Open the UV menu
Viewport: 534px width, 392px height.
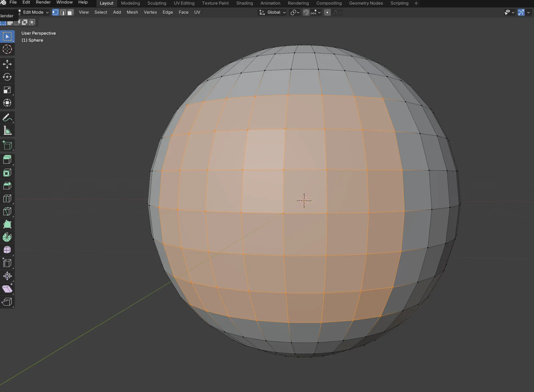(x=197, y=12)
